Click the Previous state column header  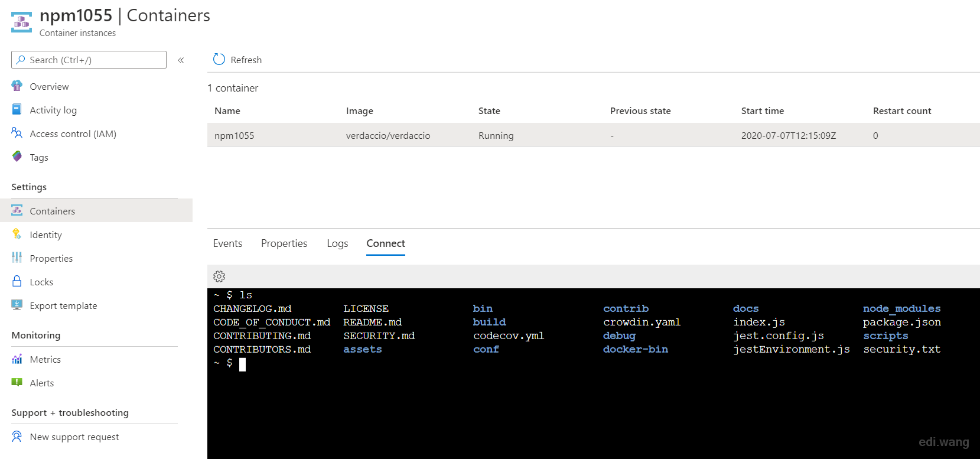click(x=640, y=110)
